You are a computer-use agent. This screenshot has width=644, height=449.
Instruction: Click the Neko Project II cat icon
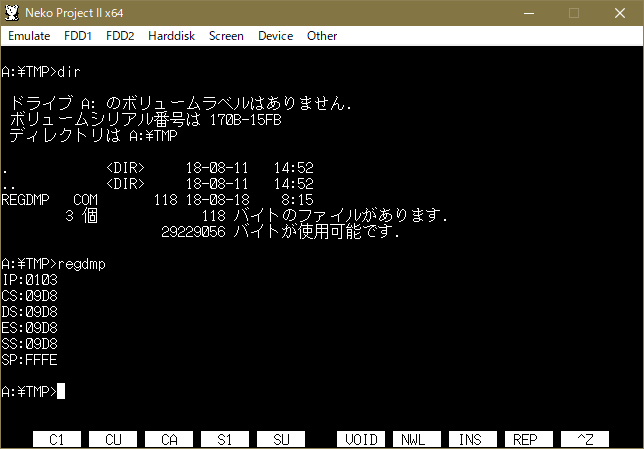tap(13, 13)
